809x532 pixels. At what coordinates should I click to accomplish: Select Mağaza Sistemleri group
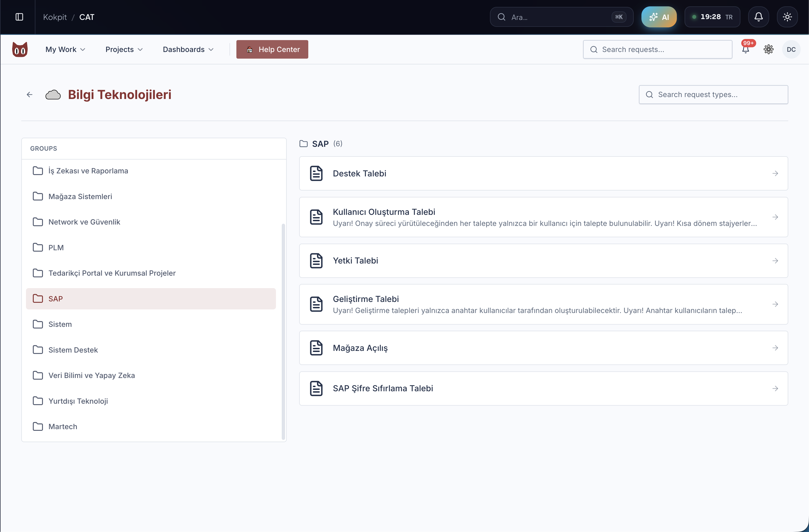[x=151, y=197]
